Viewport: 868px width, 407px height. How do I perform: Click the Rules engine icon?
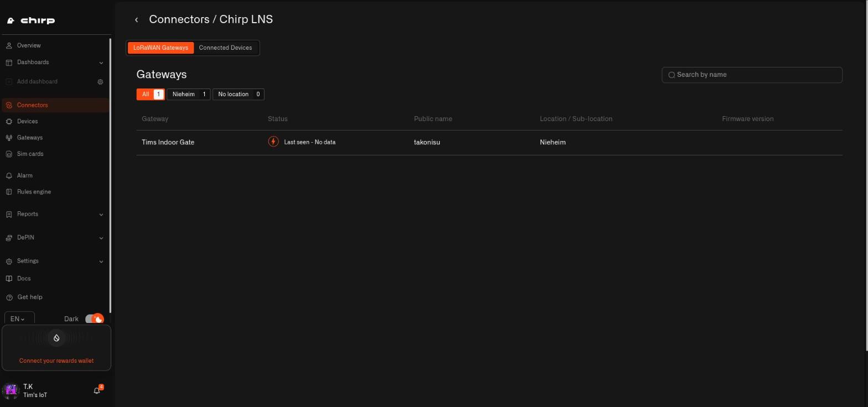pyautogui.click(x=9, y=192)
